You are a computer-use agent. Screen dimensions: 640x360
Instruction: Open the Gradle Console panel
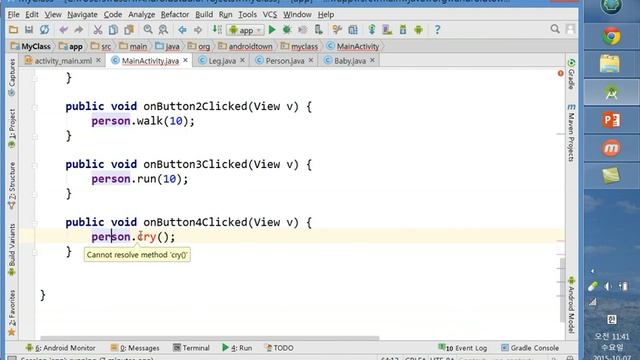click(530, 348)
